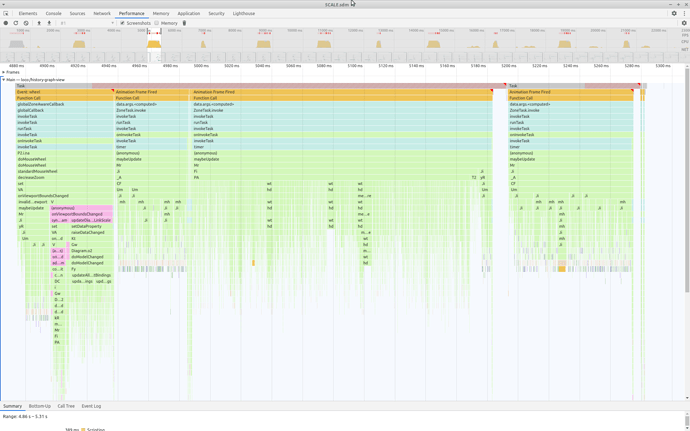This screenshot has width=690, height=431.
Task: Select the doMouseWheel flame entry under P2.i.na
Action: (65, 159)
